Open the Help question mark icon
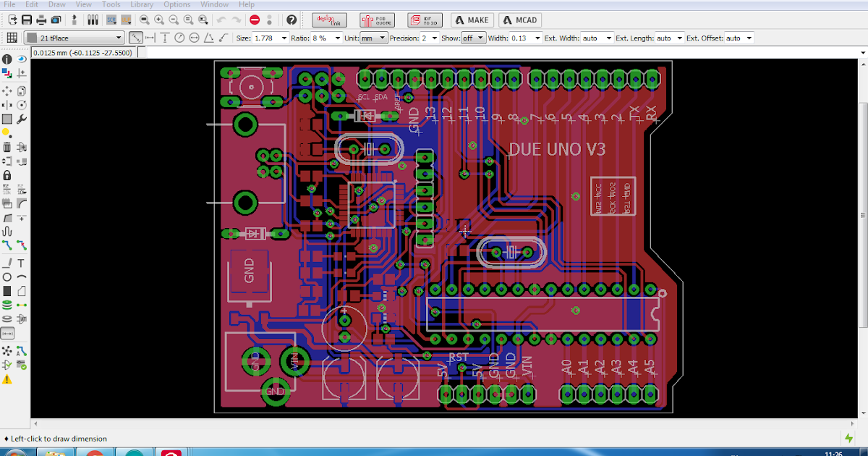868x456 pixels. 292,20
